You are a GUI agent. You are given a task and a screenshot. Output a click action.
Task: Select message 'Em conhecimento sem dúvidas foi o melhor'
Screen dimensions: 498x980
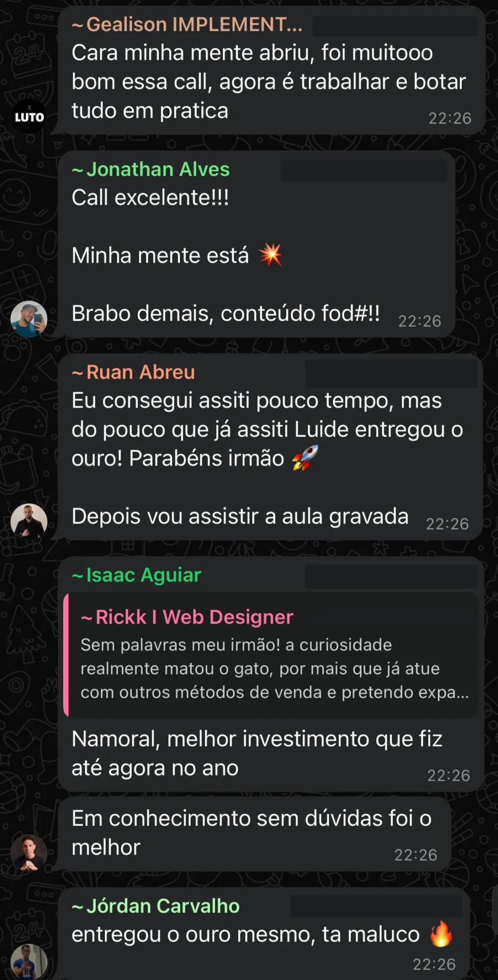pyautogui.click(x=255, y=834)
